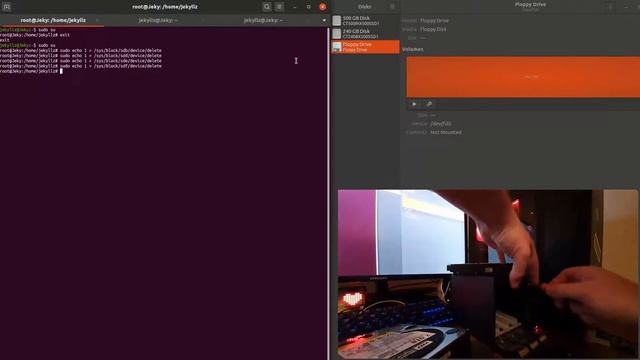The image size is (640, 360).
Task: Maximize the terminal window
Action: click(x=309, y=7)
